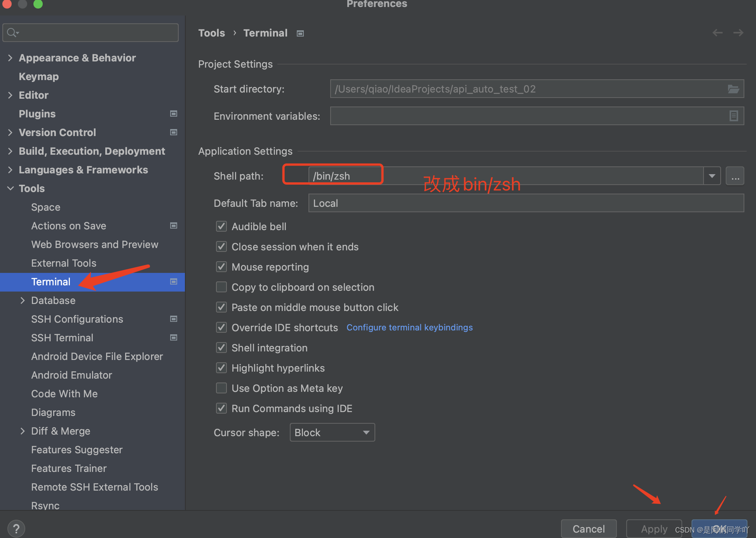
Task: Collapse the Tools tree section
Action: click(10, 189)
